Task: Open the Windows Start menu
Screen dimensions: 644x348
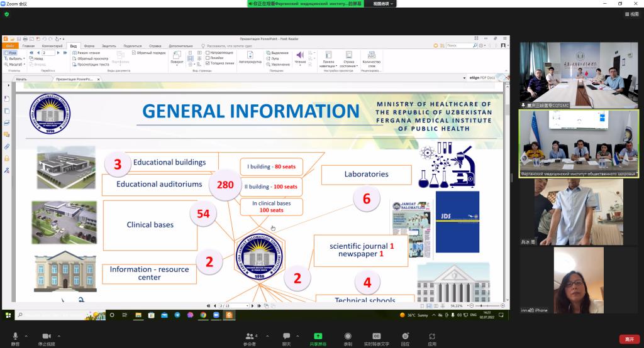Action: tap(8, 315)
